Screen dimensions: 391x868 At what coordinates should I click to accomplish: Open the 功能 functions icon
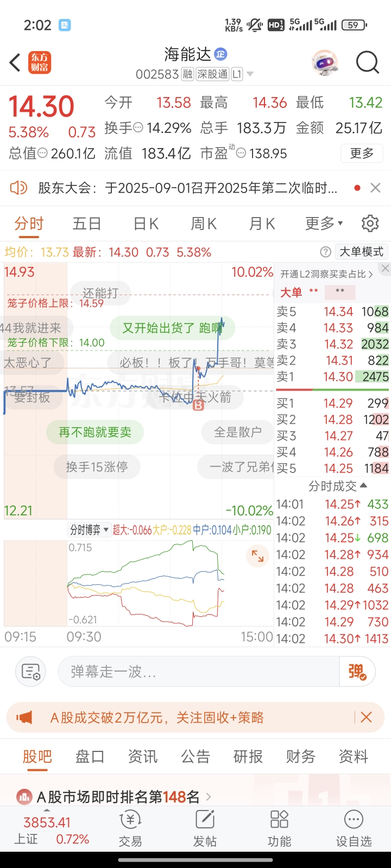tap(279, 829)
